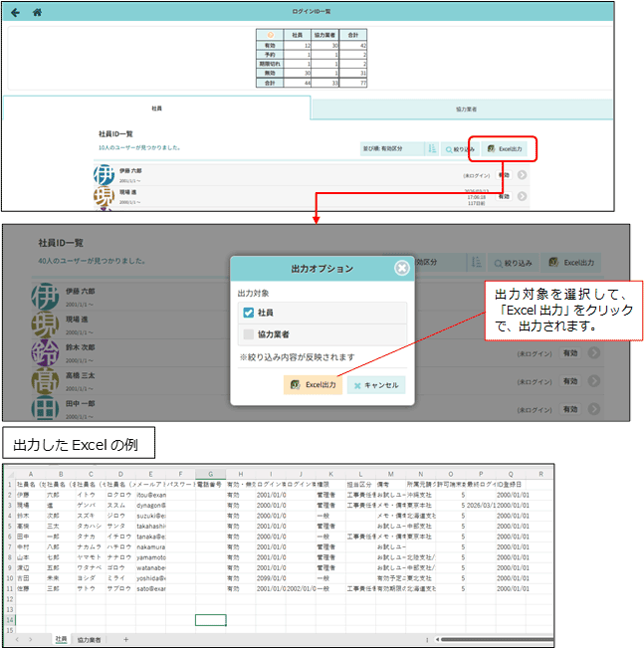The image size is (644, 648).
Task: Click the arrow icon on 伊藤 六郎 row
Action: coord(522,175)
